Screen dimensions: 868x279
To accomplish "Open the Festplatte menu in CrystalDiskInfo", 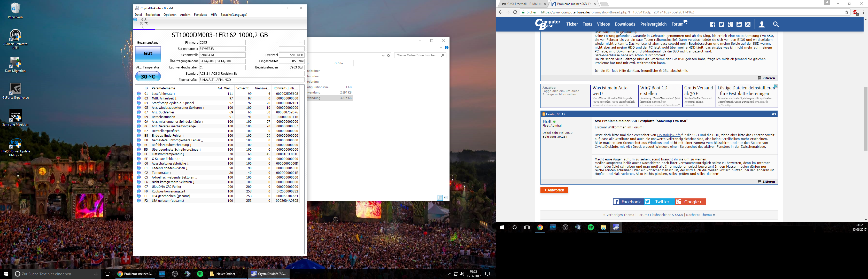I will pos(200,15).
